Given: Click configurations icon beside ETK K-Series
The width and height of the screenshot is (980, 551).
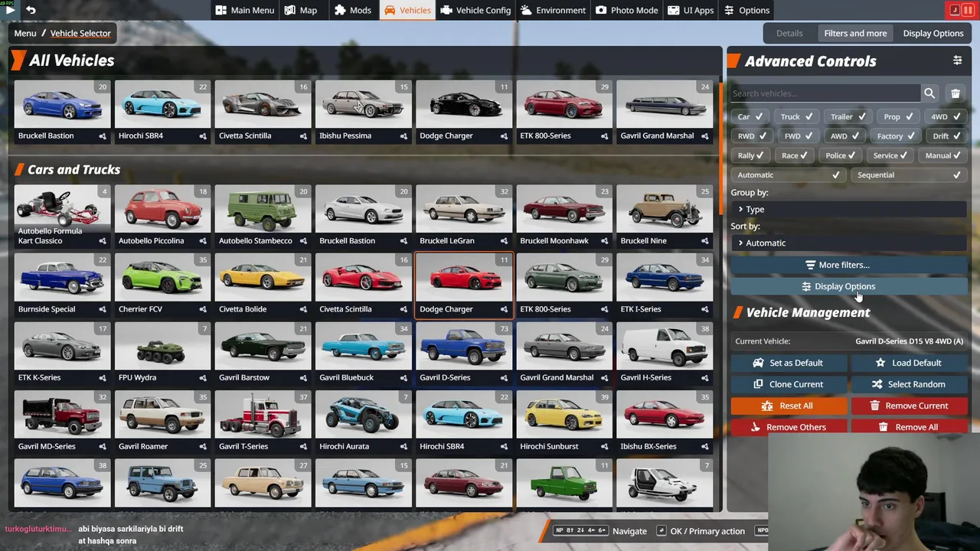Looking at the screenshot, I should point(102,378).
